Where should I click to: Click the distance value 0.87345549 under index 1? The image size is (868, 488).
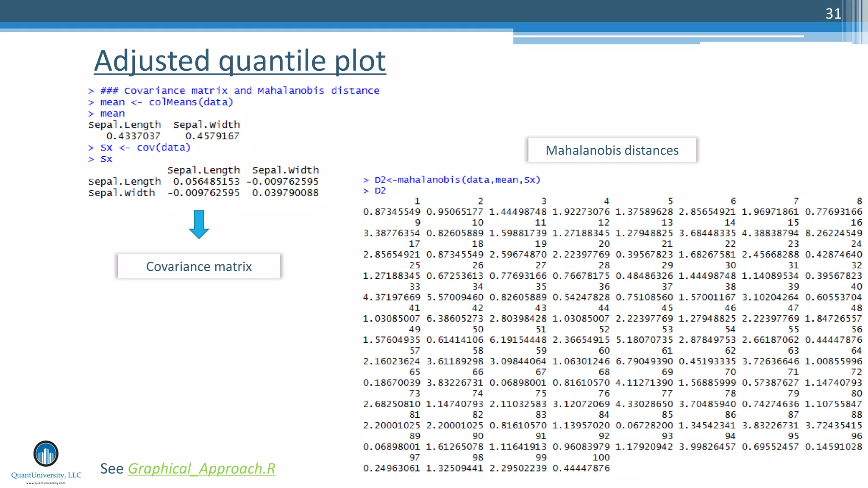[x=392, y=211]
